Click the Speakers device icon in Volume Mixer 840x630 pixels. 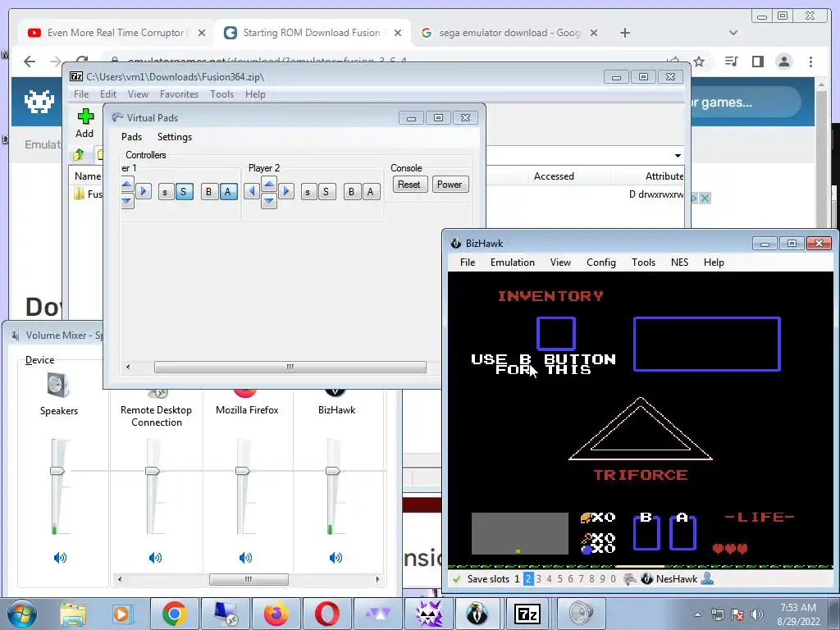tap(58, 386)
